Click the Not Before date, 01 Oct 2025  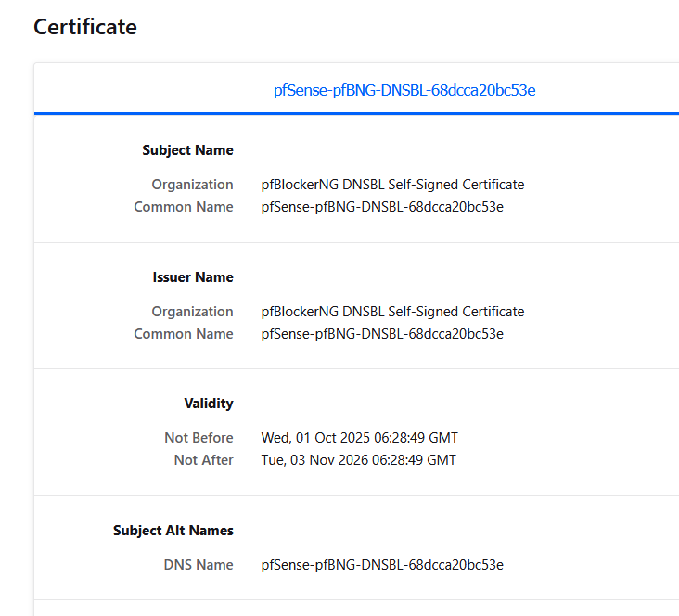(360, 438)
